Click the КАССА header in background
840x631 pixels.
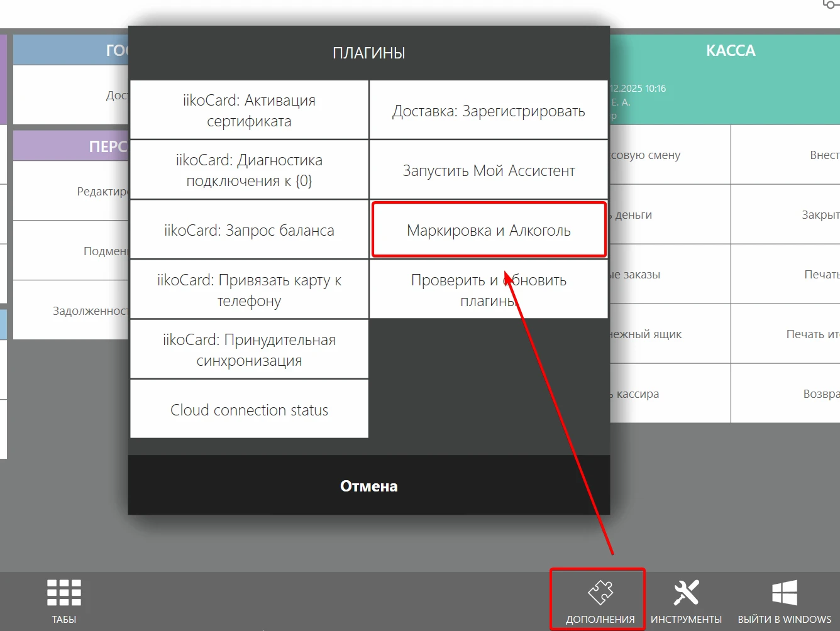pyautogui.click(x=730, y=51)
